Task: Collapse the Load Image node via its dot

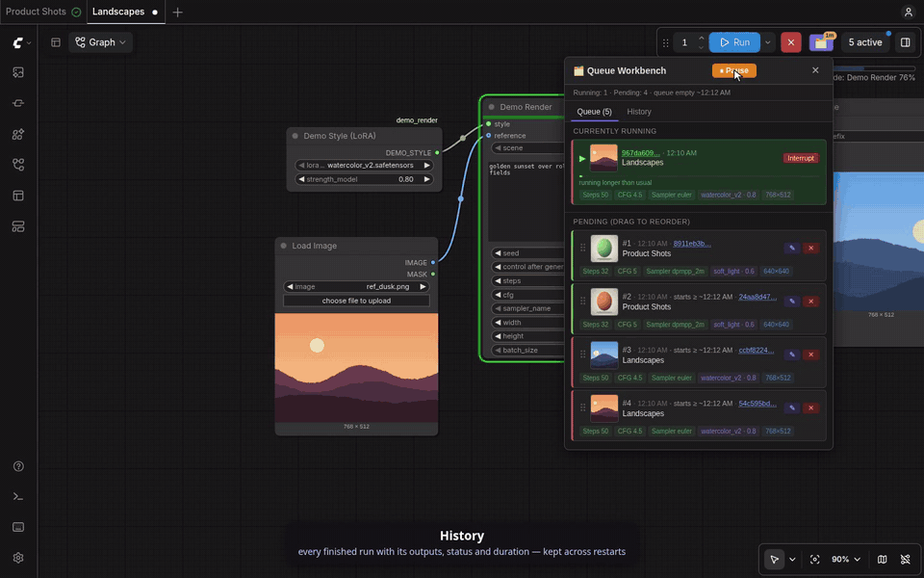Action: point(283,246)
